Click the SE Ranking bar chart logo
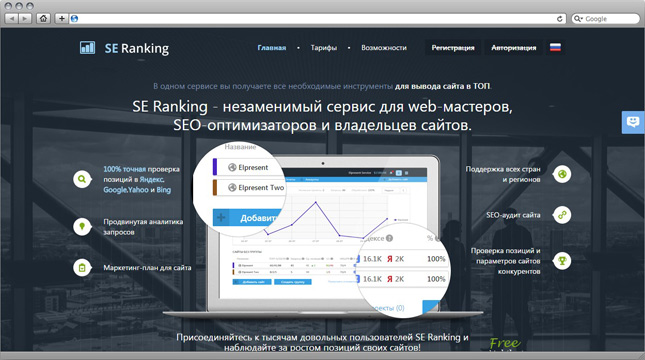Screen dimensions: 645x360 pos(87,48)
